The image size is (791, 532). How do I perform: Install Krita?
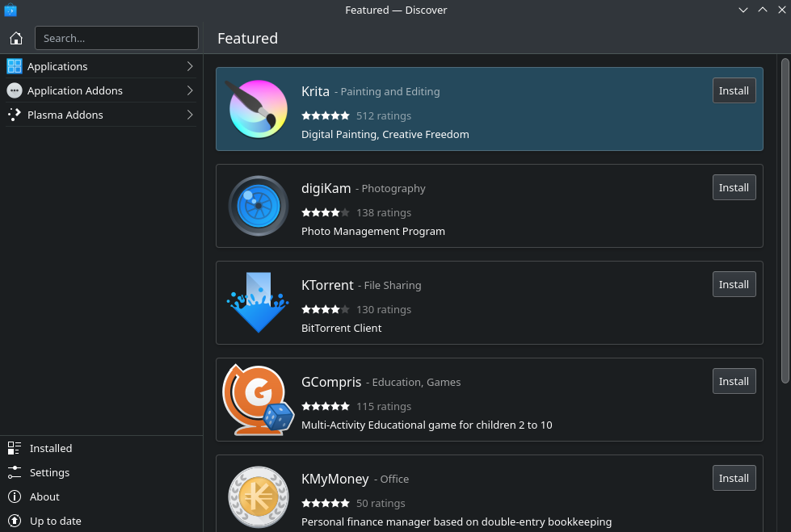[x=734, y=90]
